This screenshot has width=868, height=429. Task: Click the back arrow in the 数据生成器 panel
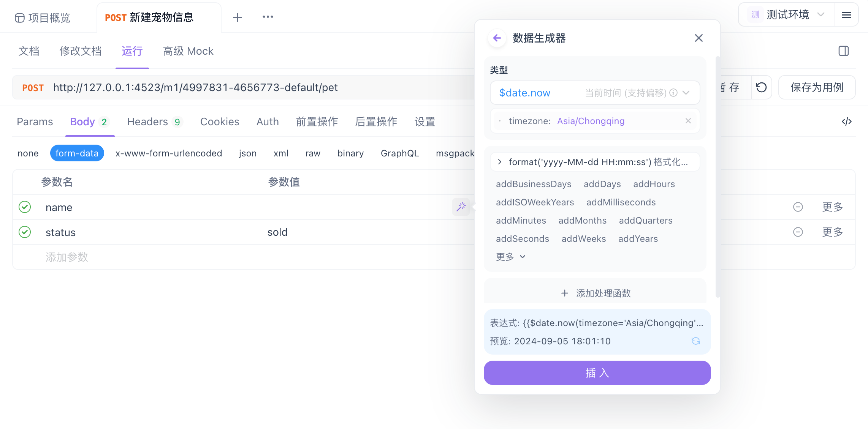(x=497, y=38)
